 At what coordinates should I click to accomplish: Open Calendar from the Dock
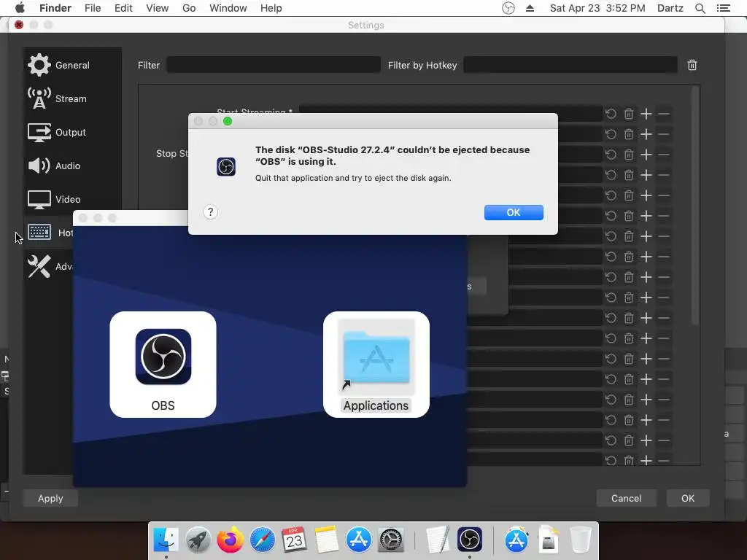(x=294, y=540)
